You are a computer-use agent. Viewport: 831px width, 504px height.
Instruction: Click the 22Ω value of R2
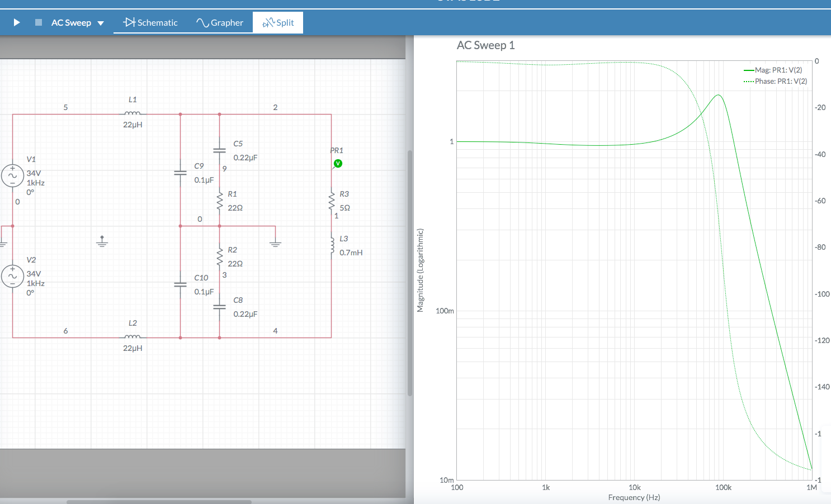click(x=235, y=264)
